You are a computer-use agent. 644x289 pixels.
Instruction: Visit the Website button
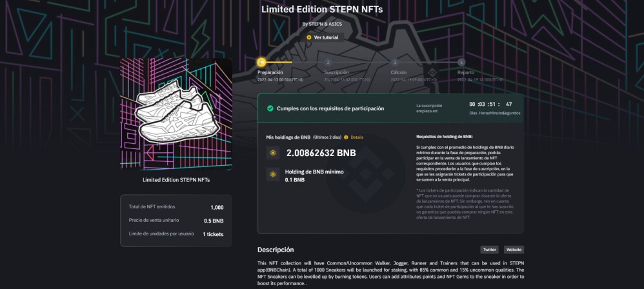514,250
